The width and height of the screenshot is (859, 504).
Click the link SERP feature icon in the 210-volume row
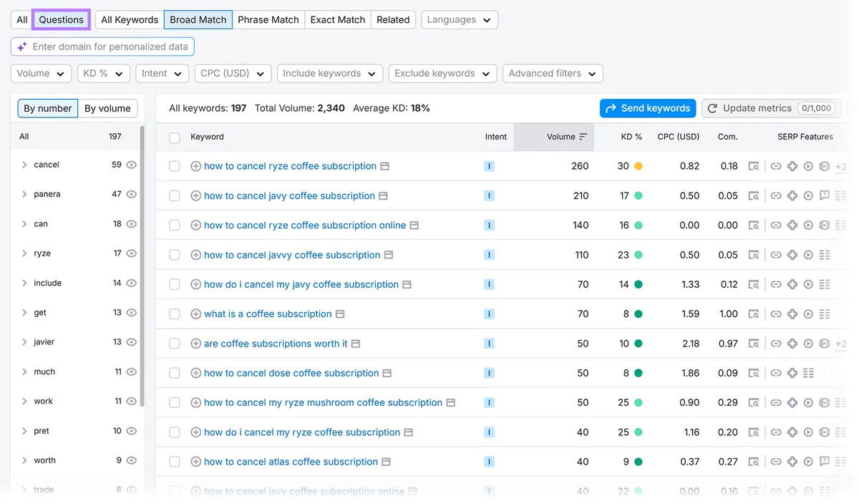click(x=776, y=196)
